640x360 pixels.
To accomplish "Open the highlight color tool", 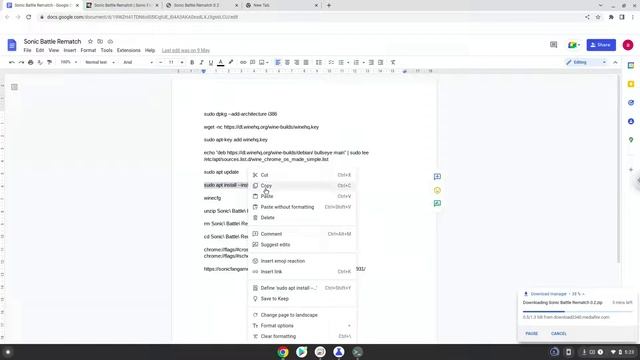I will tap(231, 62).
